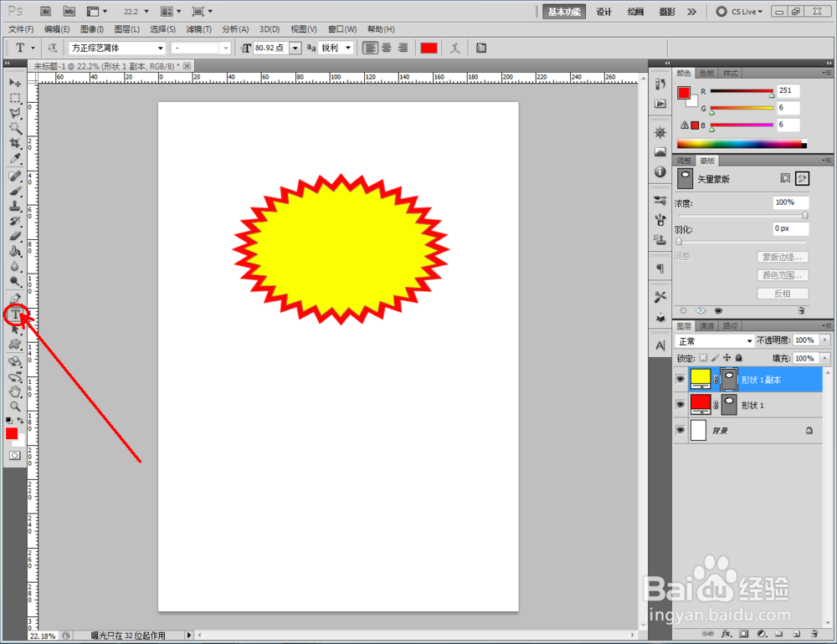Open the layer opacity slider arrow

[x=824, y=340]
